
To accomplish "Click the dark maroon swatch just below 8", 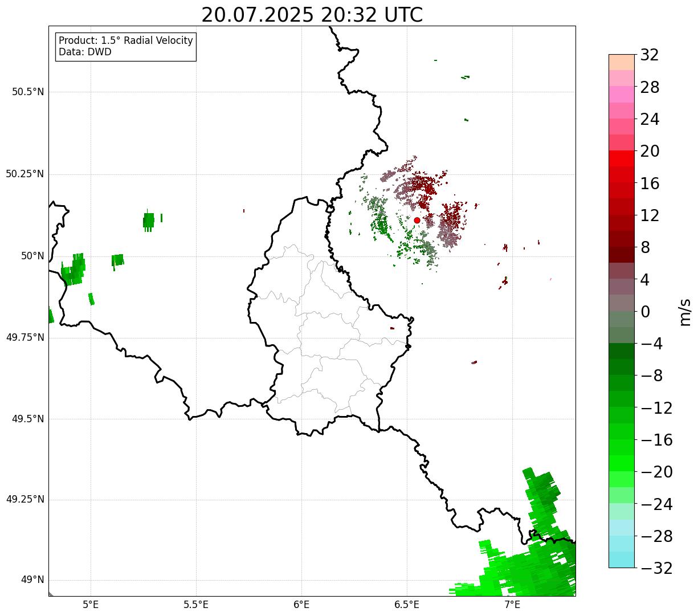I will click(x=622, y=255).
